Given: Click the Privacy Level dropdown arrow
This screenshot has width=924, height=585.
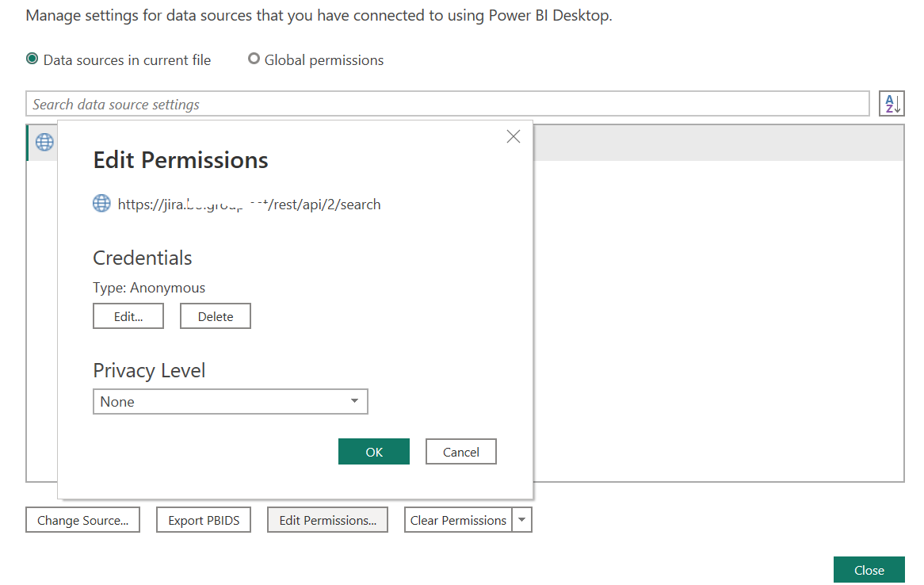Looking at the screenshot, I should (354, 401).
